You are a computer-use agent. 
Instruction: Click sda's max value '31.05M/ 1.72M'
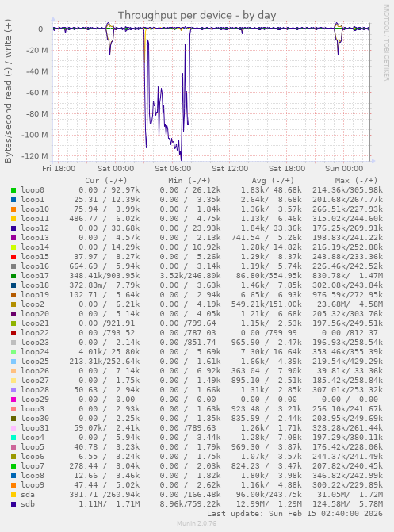point(350,494)
